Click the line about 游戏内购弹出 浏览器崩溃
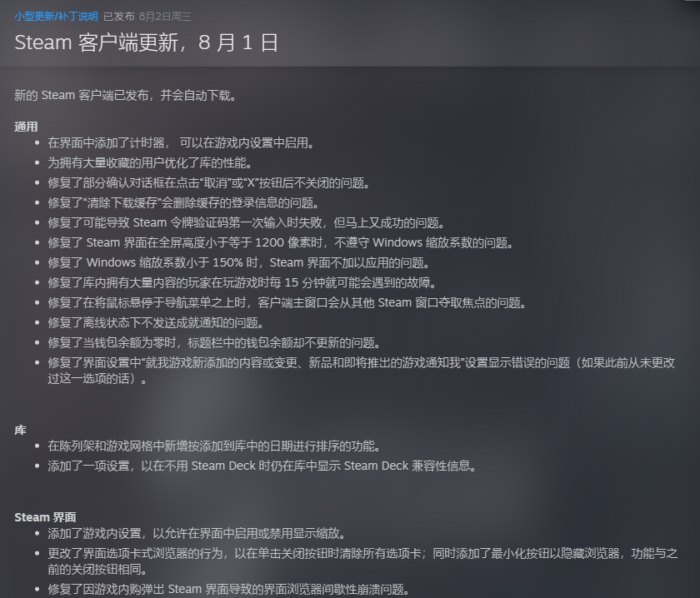The width and height of the screenshot is (700, 598). click(229, 589)
